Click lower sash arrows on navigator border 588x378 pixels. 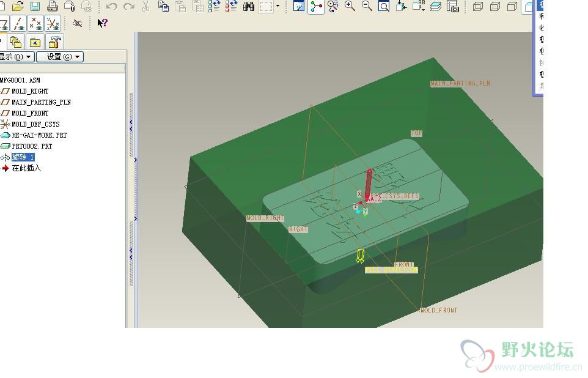(x=131, y=254)
